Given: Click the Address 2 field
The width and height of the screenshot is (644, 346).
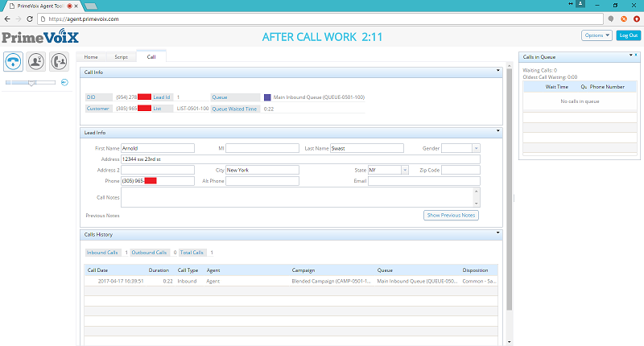Looking at the screenshot, I should pyautogui.click(x=158, y=170).
